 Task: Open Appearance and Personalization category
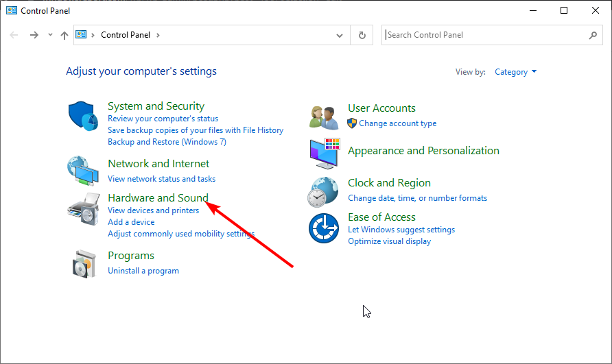click(x=423, y=151)
